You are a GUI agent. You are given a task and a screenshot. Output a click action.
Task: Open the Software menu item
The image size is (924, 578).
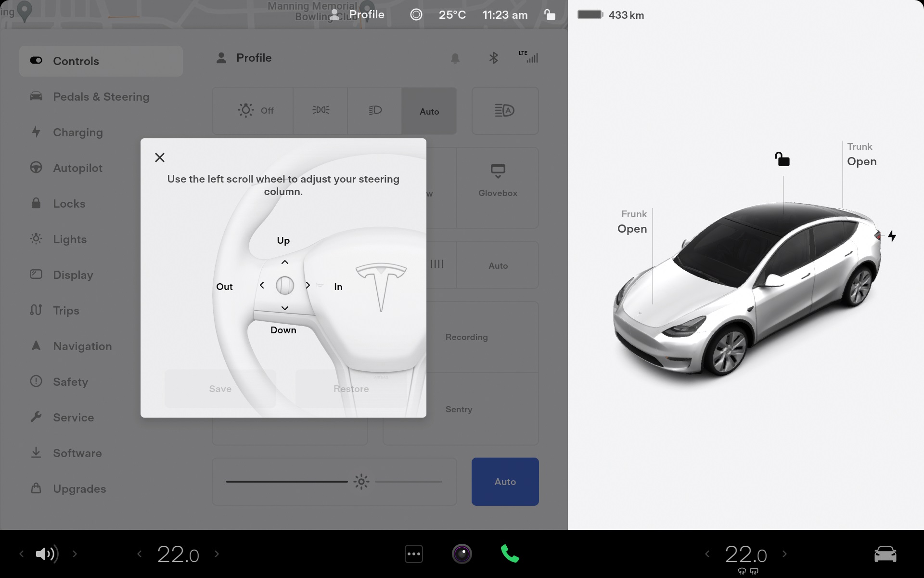[77, 453]
